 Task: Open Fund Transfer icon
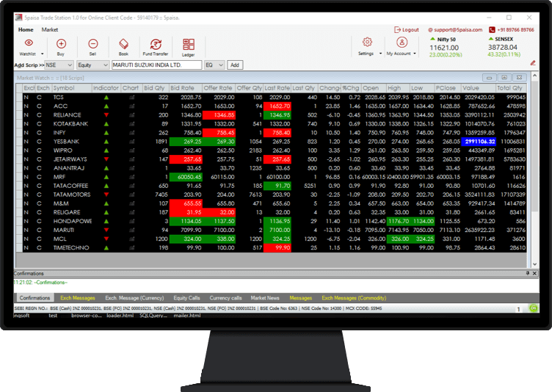[x=156, y=44]
